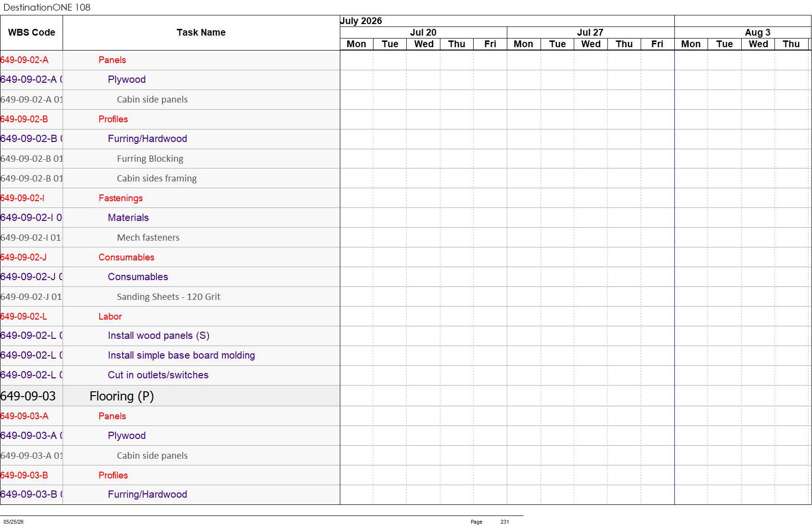Select the Wed column under Jul 27
Image resolution: width=812 pixels, height=528 pixels.
[591, 44]
